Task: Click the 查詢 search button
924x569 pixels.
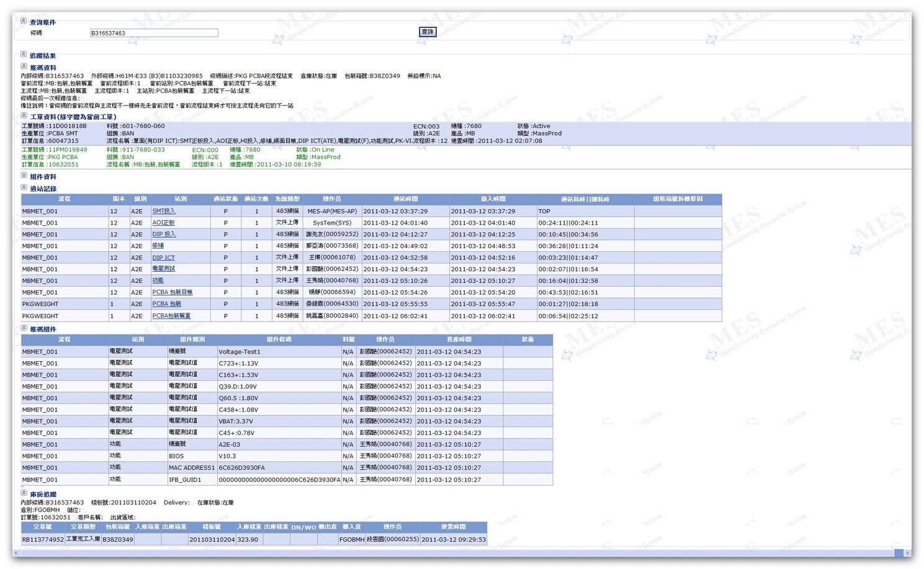Action: tap(427, 32)
